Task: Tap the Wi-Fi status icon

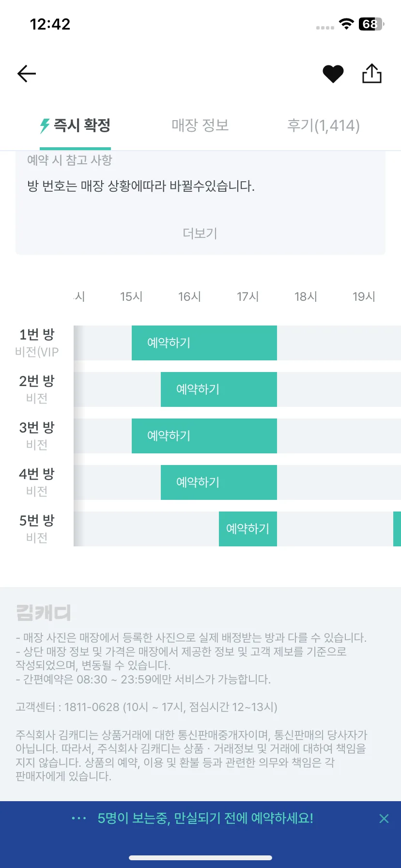Action: [x=346, y=24]
